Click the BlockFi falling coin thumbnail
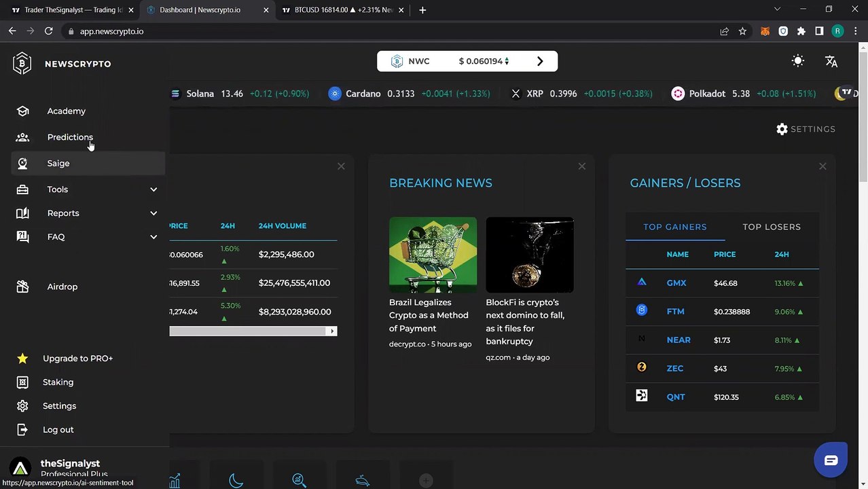Screen dimensions: 868x489 click(530, 255)
